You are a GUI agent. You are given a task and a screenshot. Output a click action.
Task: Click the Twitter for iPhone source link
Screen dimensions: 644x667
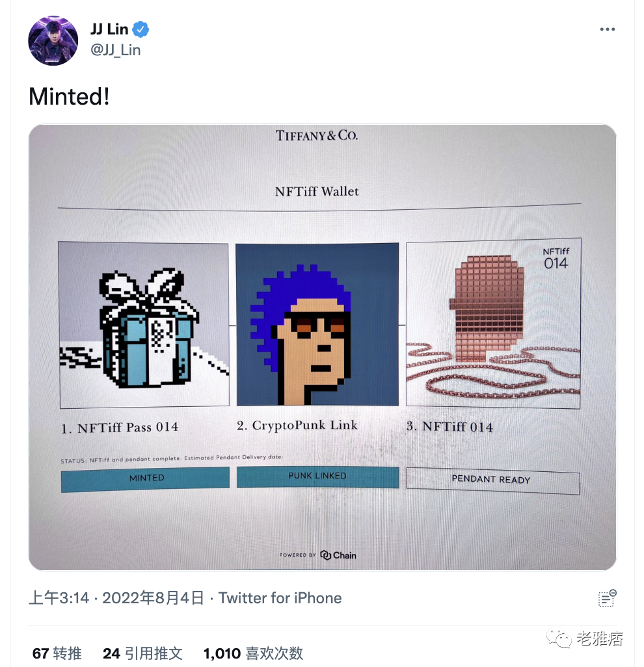pyautogui.click(x=280, y=598)
